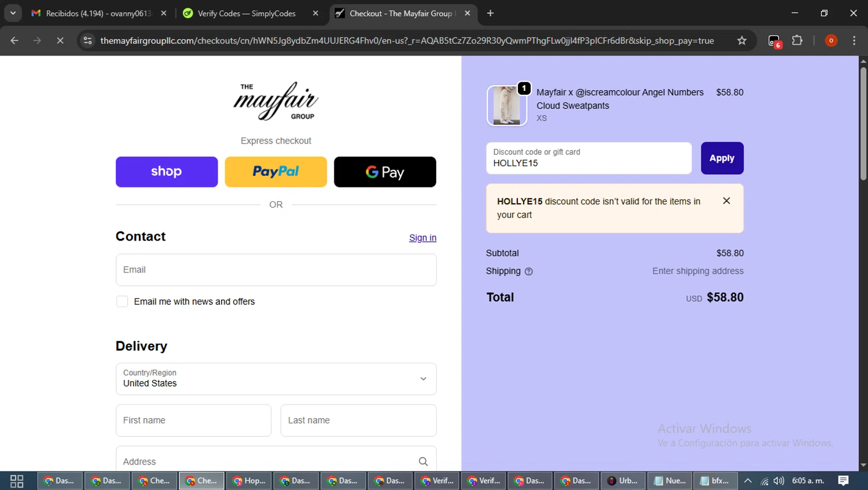Click into the Last name field
868x490 pixels.
tap(359, 421)
